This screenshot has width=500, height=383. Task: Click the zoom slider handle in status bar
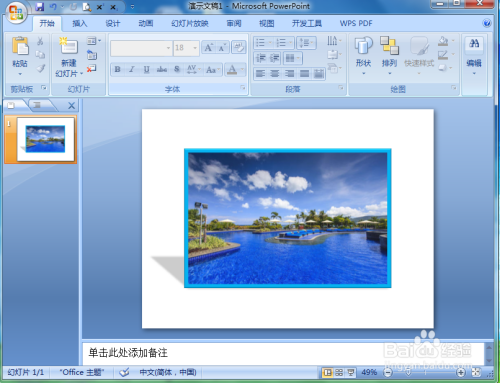point(408,372)
